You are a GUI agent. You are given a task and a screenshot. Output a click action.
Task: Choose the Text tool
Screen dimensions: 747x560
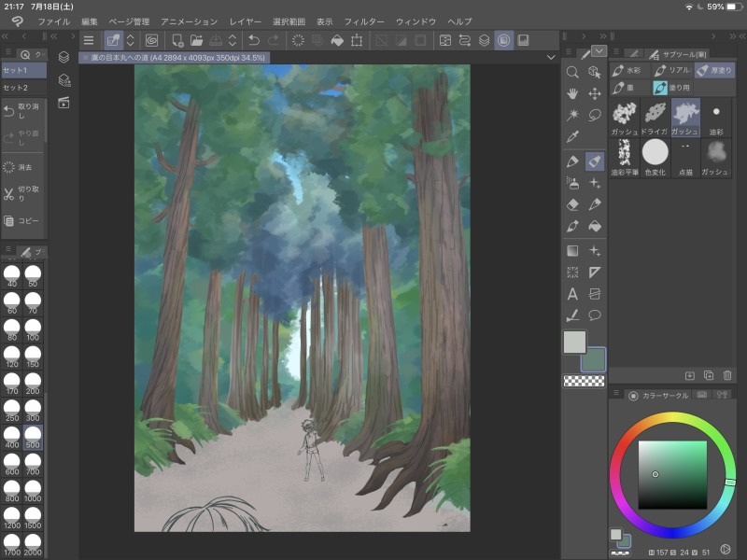[x=572, y=294]
